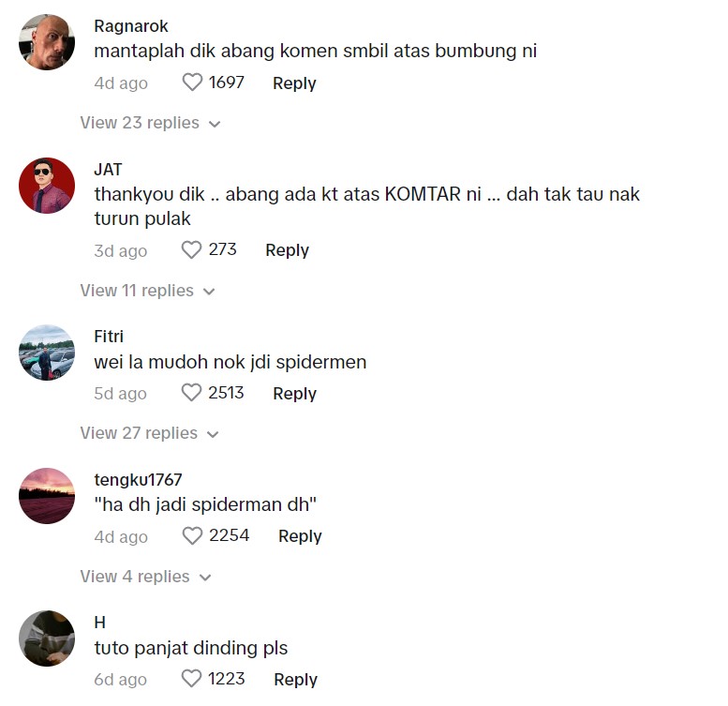Like tengku1767's spiderman comment heart
728x706 pixels.
point(192,535)
